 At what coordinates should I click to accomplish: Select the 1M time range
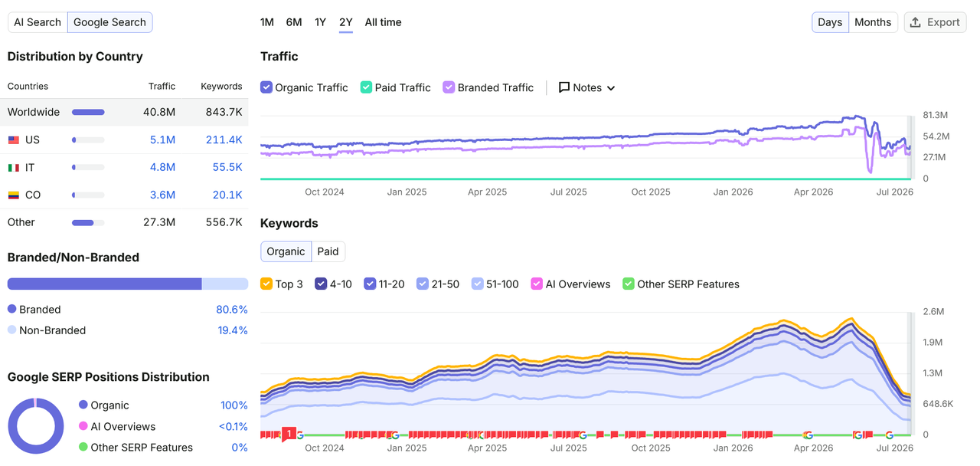(267, 22)
